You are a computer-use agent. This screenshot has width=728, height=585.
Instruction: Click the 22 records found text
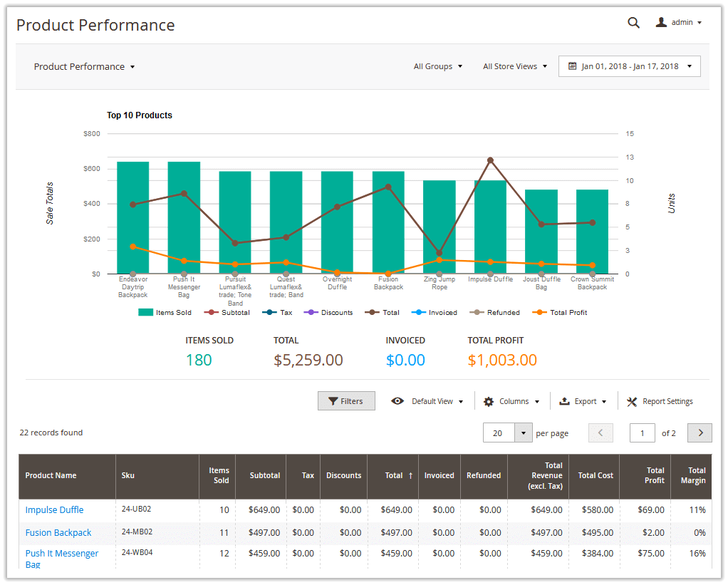coord(51,433)
